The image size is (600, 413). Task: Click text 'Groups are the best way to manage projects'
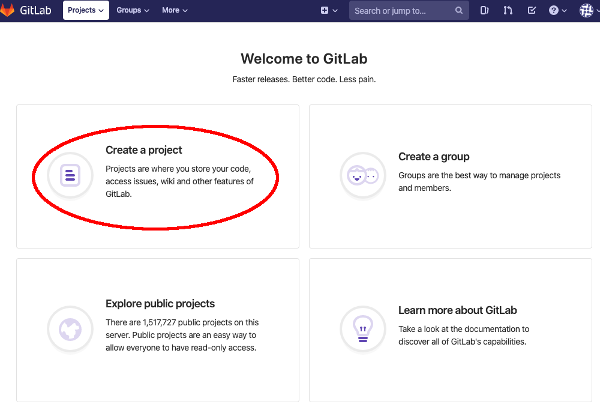479,175
